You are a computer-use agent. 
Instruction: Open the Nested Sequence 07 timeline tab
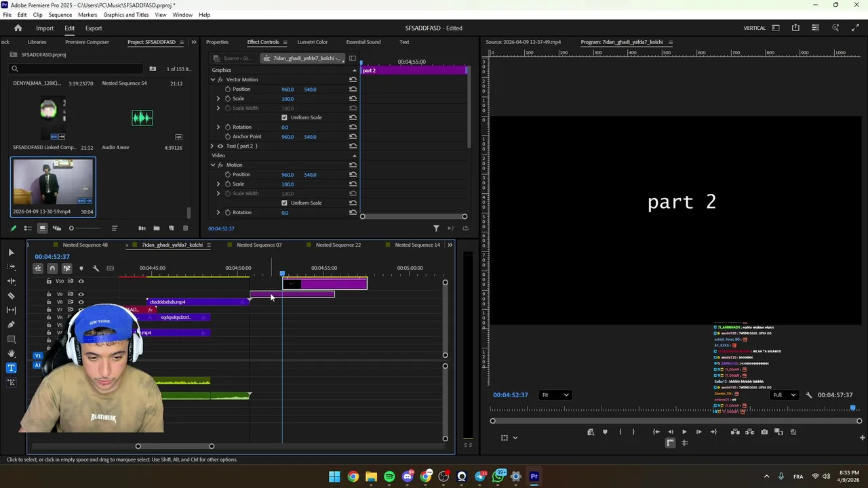coord(259,245)
